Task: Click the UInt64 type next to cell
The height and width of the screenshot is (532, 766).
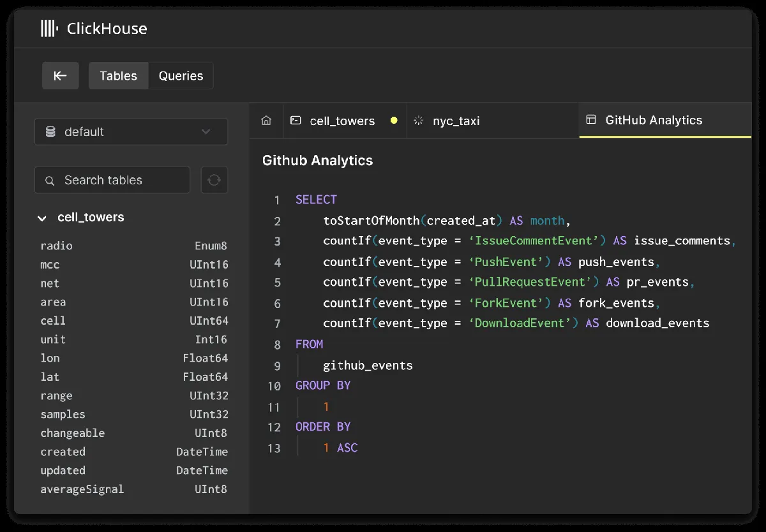Action: pyautogui.click(x=209, y=321)
